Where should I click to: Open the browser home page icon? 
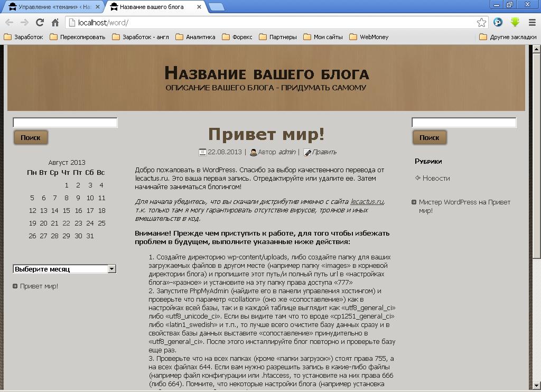click(55, 23)
